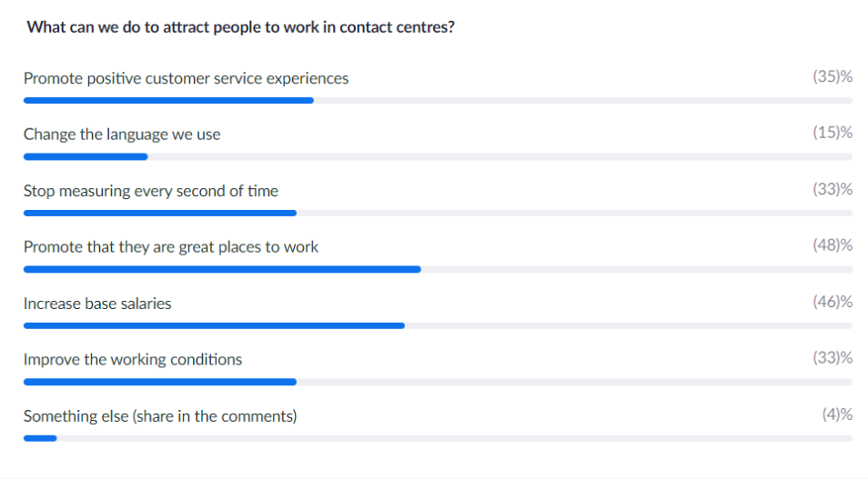Click the (15)% result value
Screen dimensions: 868x479
click(x=833, y=132)
